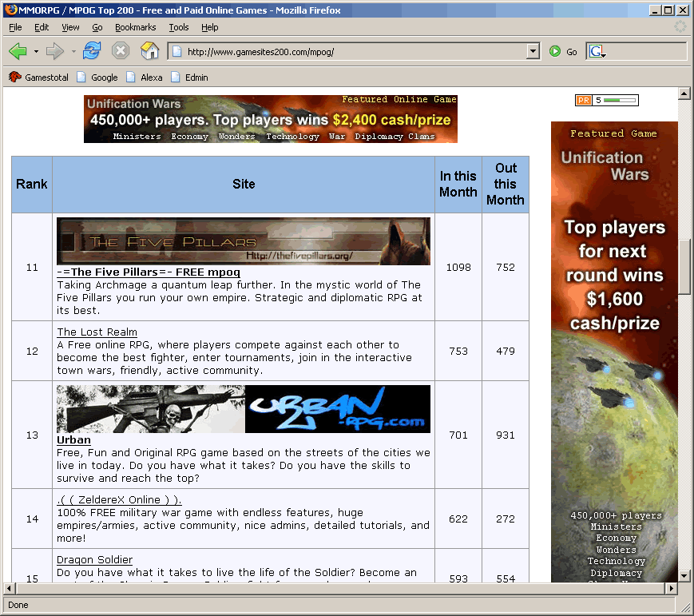Open the Bookmarks menu
Viewport: 694px width, 616px height.
[x=135, y=27]
